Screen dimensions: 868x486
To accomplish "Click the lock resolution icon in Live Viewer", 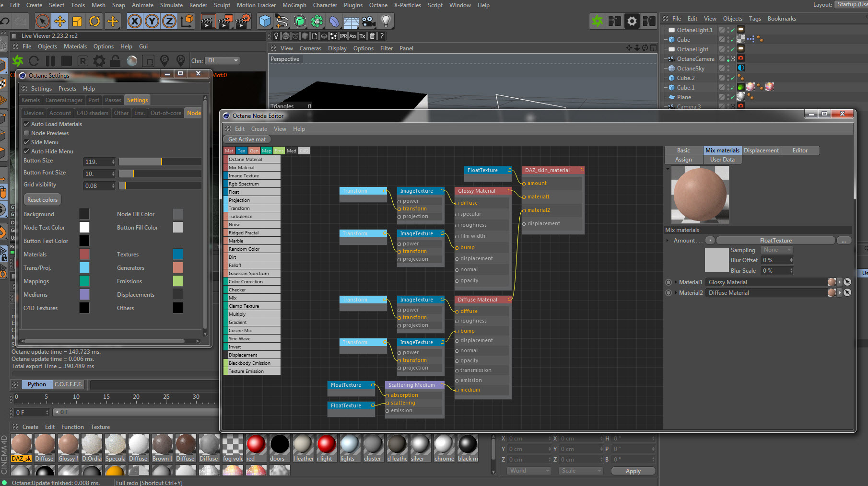I will pos(116,61).
